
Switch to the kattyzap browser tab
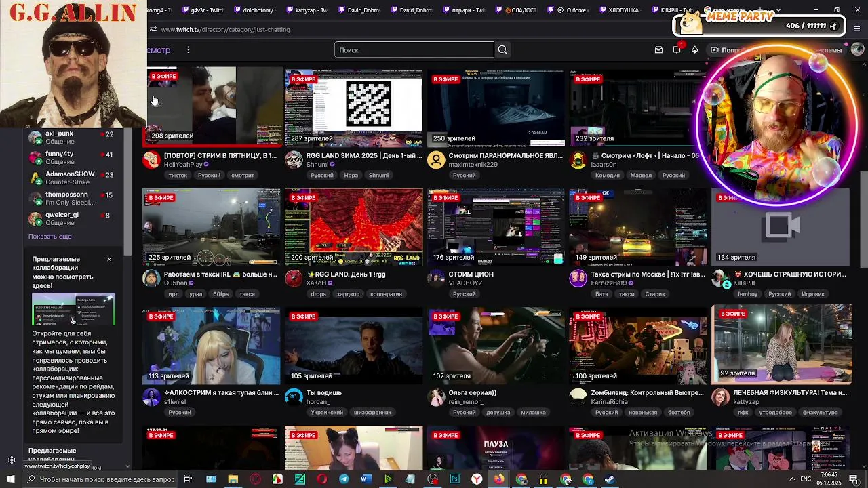tap(309, 10)
